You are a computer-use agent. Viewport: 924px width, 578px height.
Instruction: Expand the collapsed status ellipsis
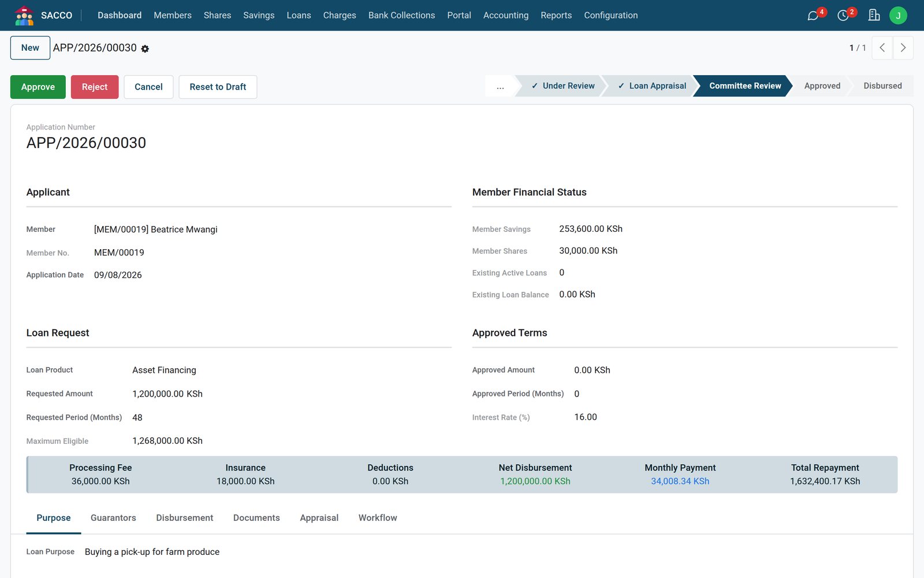coord(500,86)
